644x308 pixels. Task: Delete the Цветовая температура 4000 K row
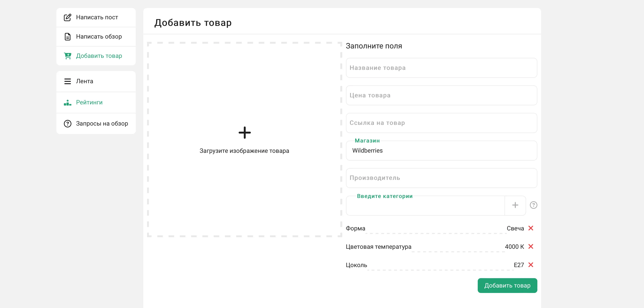pos(531,246)
